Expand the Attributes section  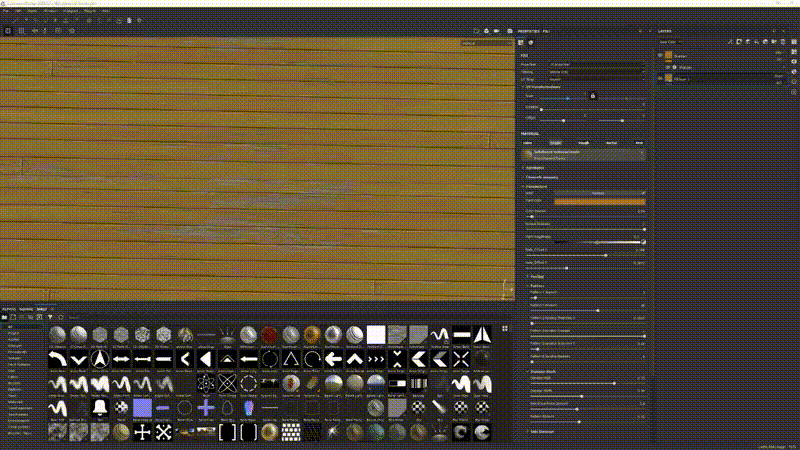534,168
